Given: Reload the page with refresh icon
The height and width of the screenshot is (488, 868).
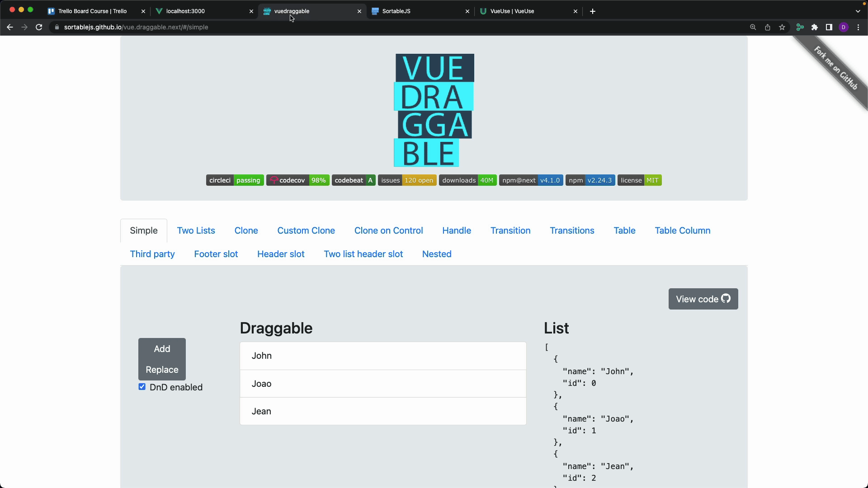Looking at the screenshot, I should point(39,27).
